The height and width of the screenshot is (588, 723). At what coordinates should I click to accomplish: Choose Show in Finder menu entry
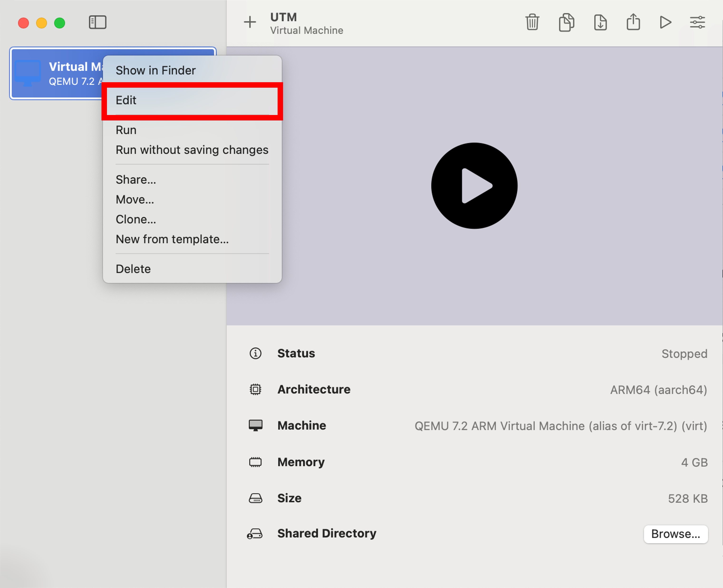click(156, 71)
